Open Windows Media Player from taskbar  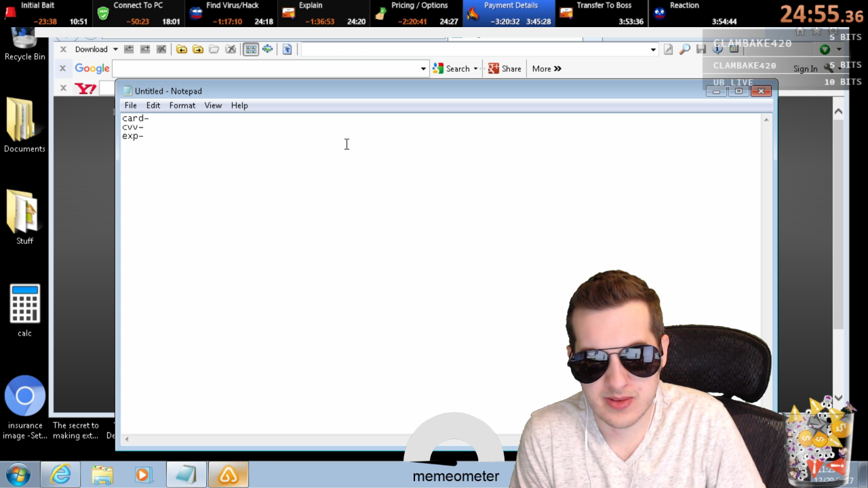point(143,475)
